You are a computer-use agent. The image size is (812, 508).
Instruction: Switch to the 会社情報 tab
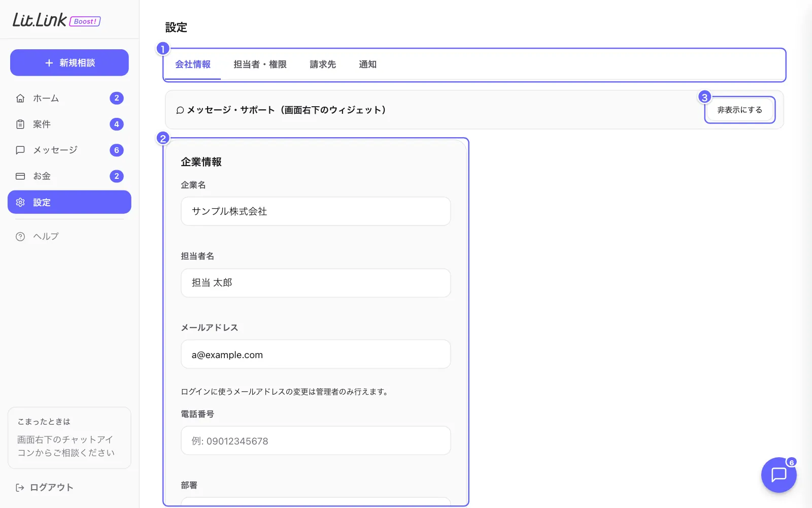click(193, 65)
